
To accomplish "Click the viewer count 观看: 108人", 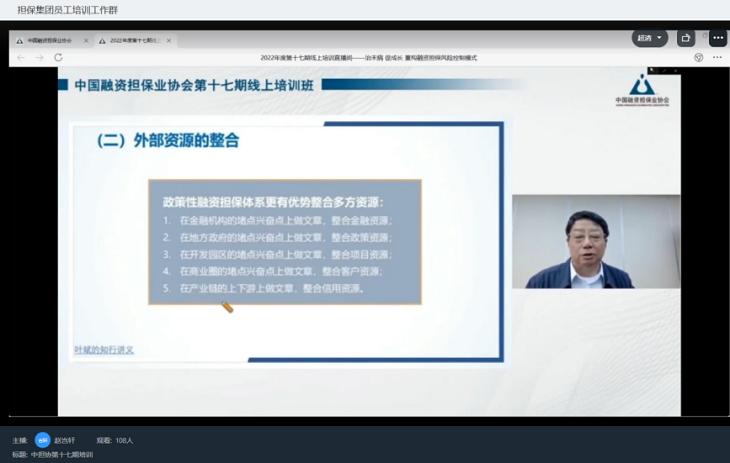I will pyautogui.click(x=115, y=440).
